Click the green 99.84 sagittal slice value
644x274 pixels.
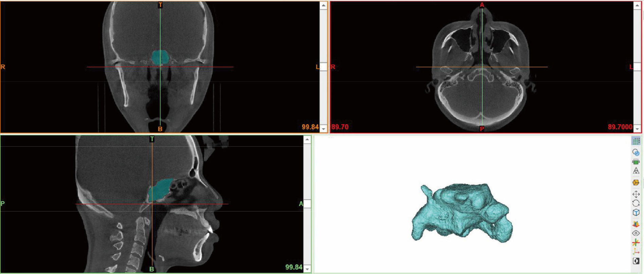(x=294, y=267)
